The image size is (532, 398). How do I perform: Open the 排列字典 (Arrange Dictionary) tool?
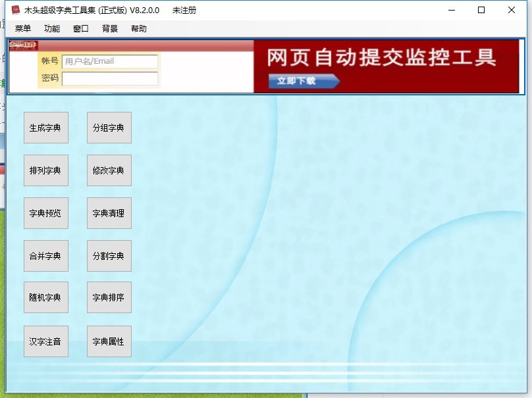[46, 170]
